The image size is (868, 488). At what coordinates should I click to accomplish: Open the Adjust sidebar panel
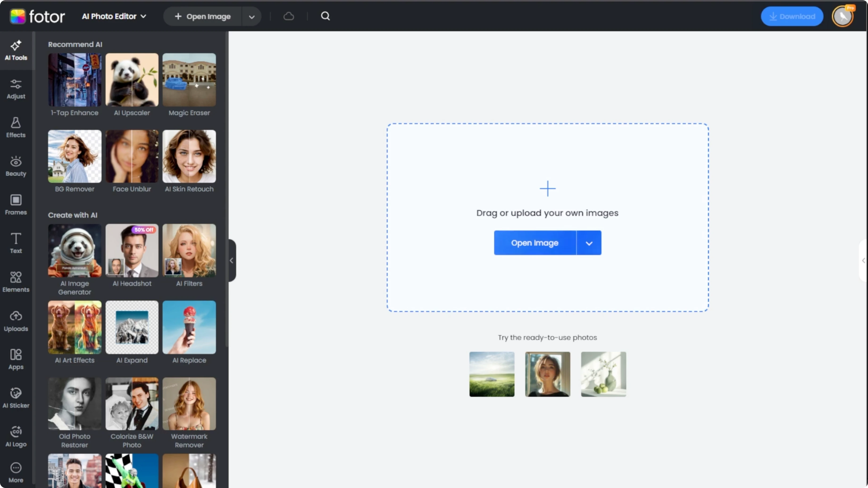(x=16, y=89)
